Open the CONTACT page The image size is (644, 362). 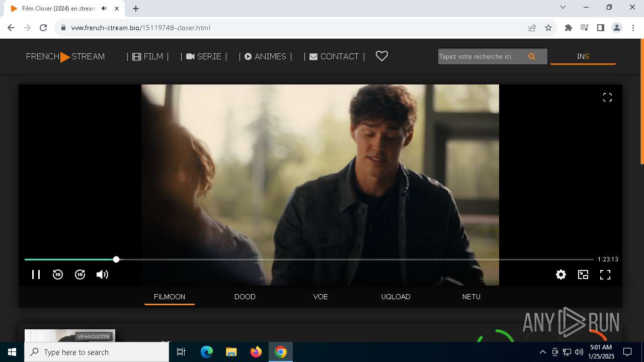[x=335, y=57]
